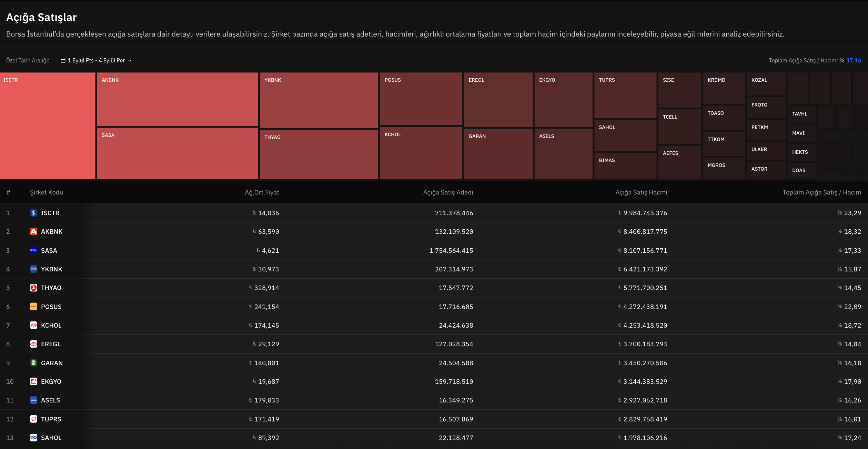Click the DOAS treemap tile
The width and height of the screenshot is (868, 449).
[x=801, y=170]
